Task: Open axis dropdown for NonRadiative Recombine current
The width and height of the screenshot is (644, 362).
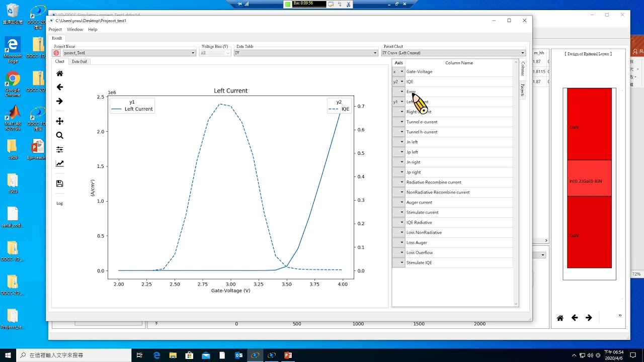Action: tap(398, 192)
